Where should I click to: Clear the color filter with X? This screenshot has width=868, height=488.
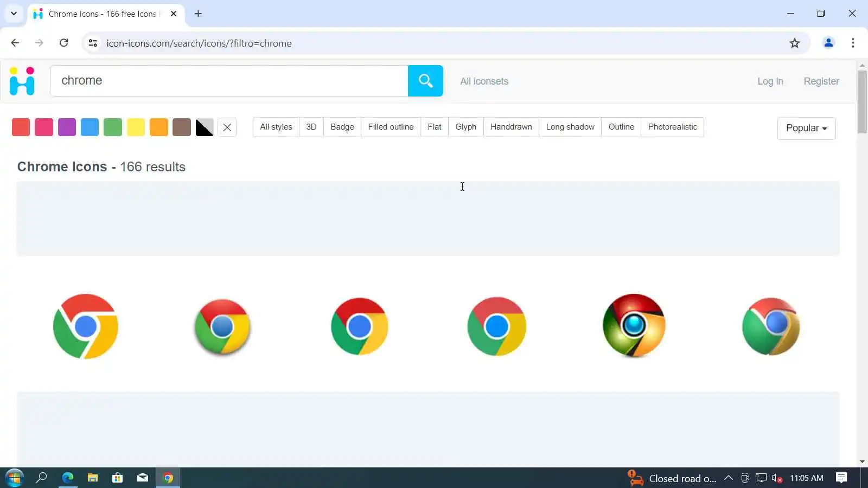pyautogui.click(x=227, y=127)
